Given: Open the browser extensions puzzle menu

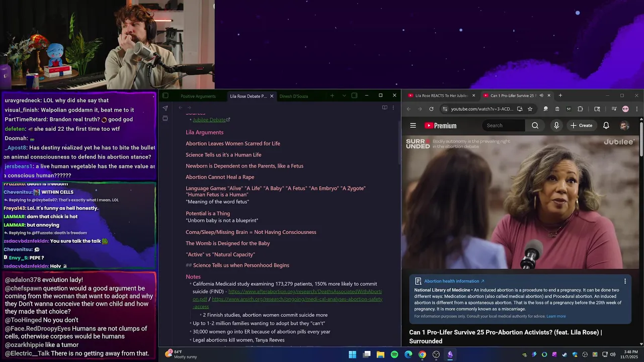Looking at the screenshot, I should (x=580, y=109).
